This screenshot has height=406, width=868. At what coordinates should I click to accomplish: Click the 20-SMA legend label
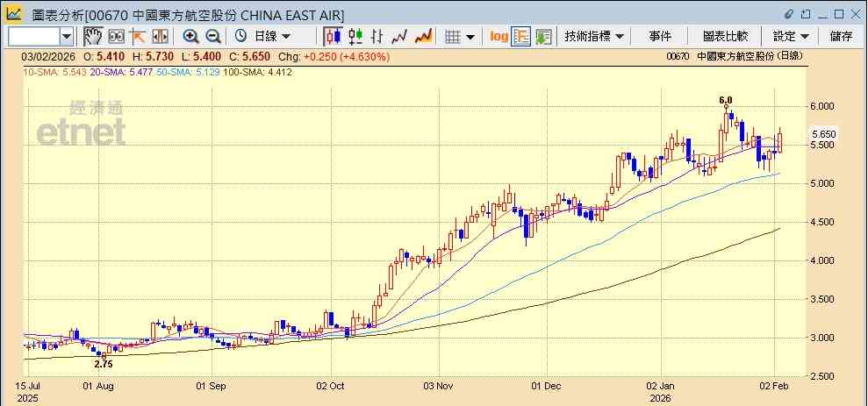click(x=121, y=72)
